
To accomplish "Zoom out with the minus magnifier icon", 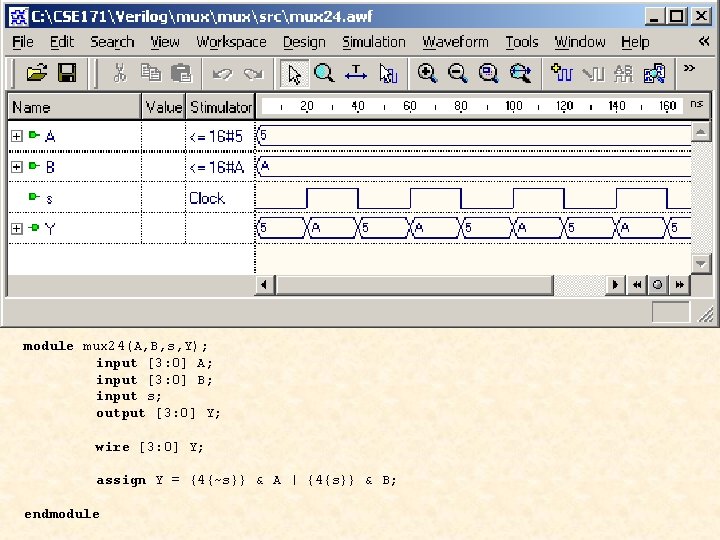I will 458,73.
